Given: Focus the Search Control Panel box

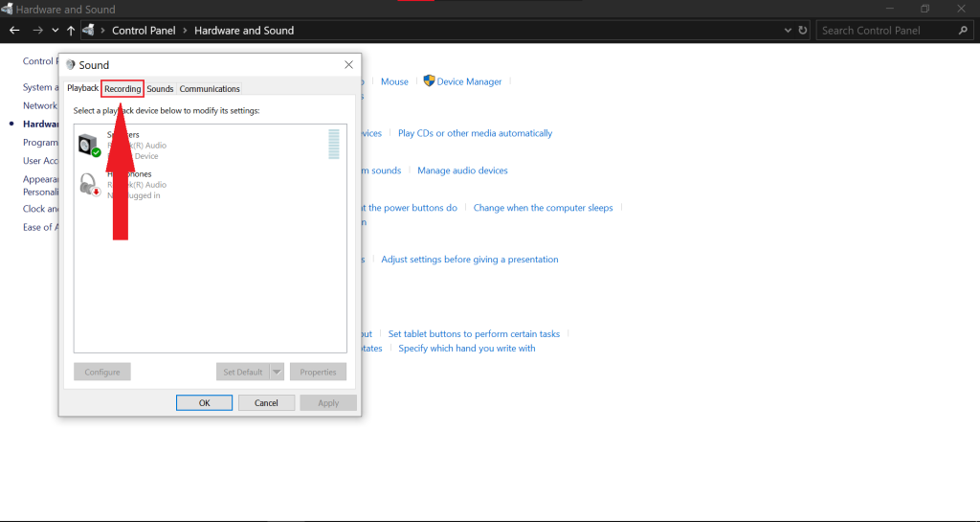Looking at the screenshot, I should pyautogui.click(x=895, y=30).
